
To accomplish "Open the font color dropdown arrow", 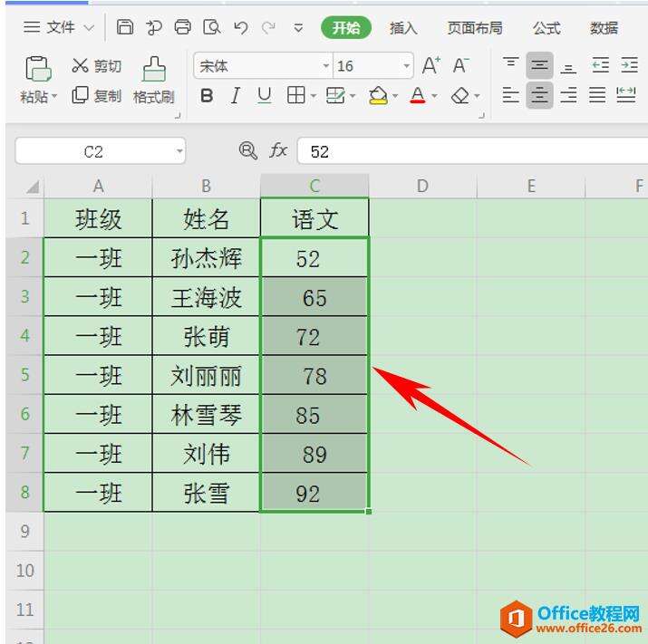I will (x=434, y=96).
